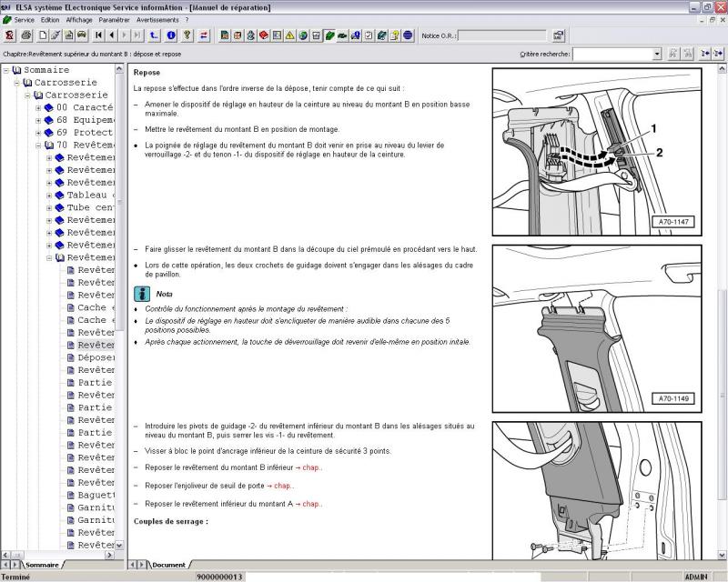The image size is (728, 582).
Task: Click the Notice O.R. text field
Action: [502, 35]
